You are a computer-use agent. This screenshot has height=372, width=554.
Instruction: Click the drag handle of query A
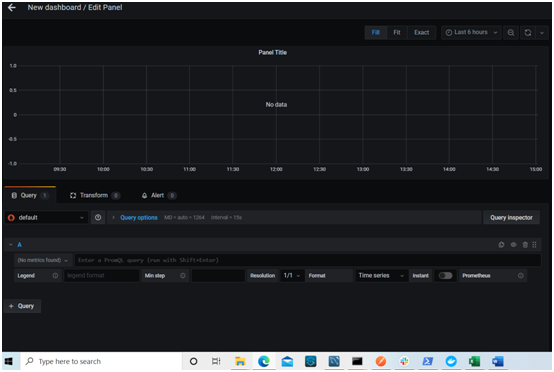click(x=535, y=244)
